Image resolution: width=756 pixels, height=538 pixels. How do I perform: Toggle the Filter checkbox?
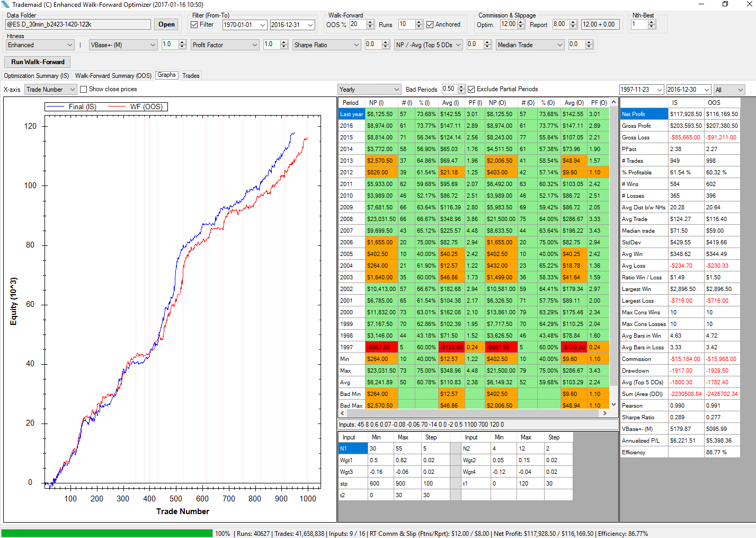pyautogui.click(x=194, y=24)
